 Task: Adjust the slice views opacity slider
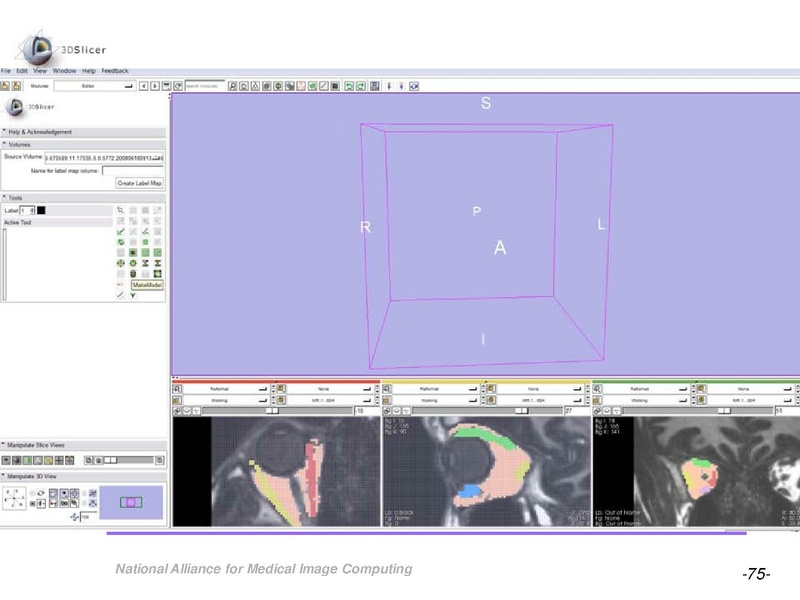[130, 460]
